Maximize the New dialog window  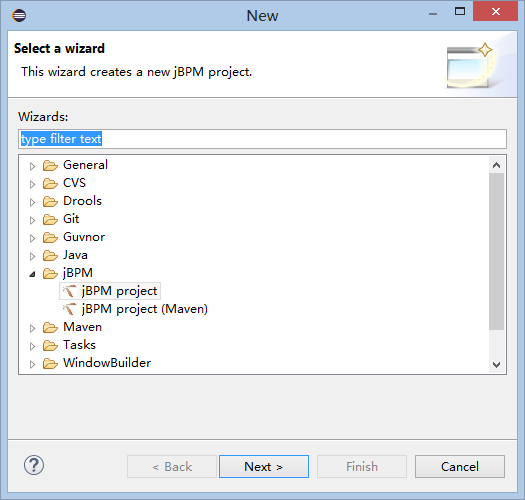pyautogui.click(x=460, y=12)
